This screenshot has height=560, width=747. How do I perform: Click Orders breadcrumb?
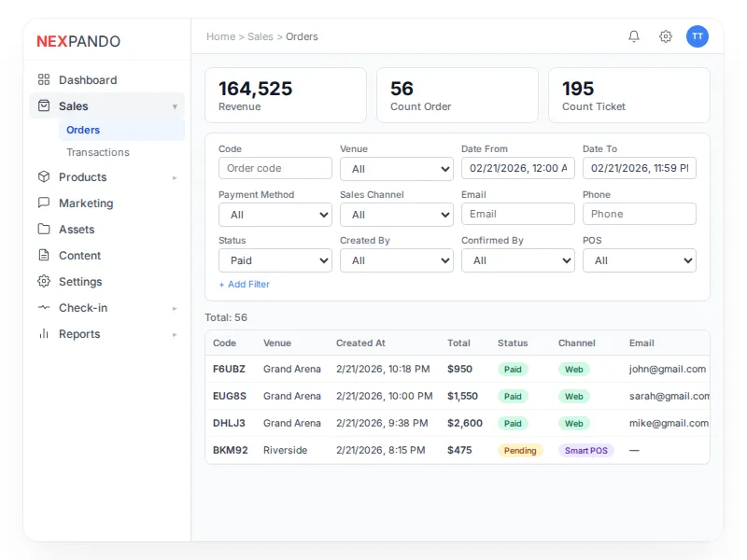(302, 36)
